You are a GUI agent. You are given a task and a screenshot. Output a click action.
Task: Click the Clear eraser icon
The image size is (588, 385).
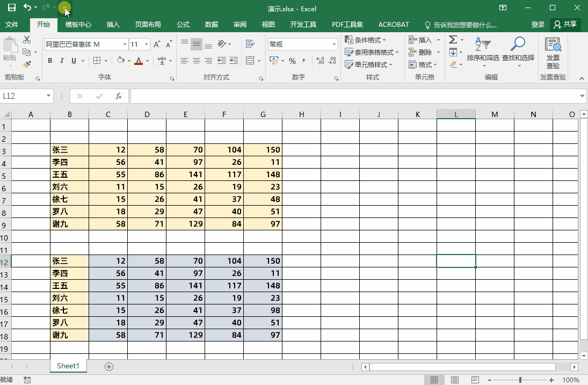(453, 64)
